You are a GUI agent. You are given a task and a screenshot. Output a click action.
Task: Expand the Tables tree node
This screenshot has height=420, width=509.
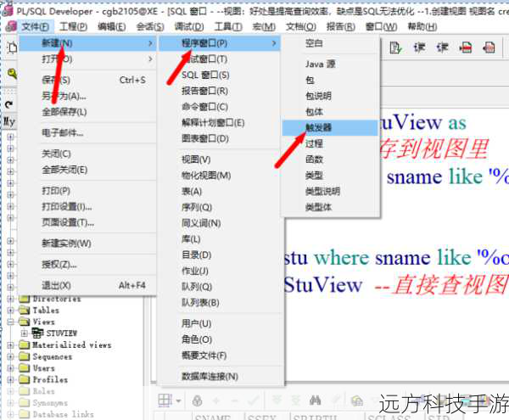pos(10,311)
